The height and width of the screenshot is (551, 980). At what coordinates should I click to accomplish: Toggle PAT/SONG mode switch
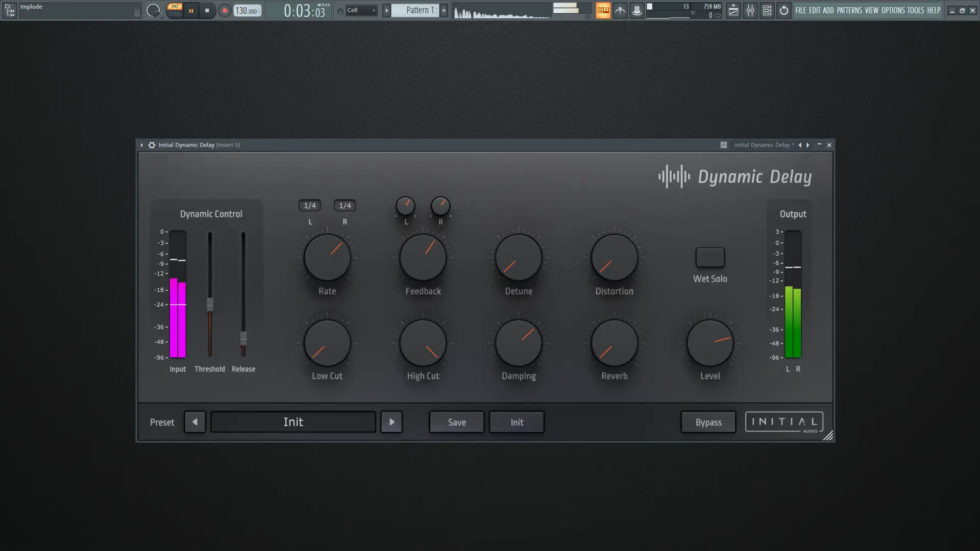[175, 10]
